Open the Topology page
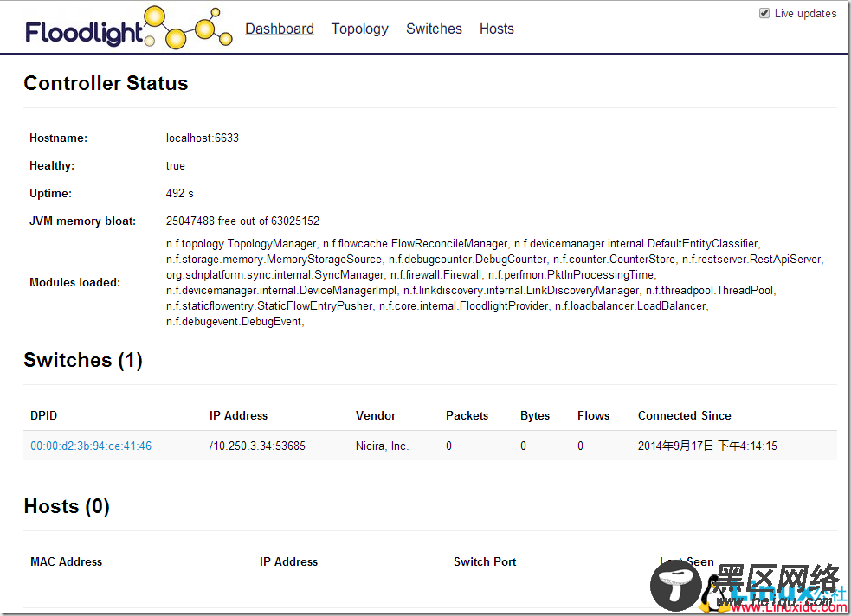 (x=360, y=29)
